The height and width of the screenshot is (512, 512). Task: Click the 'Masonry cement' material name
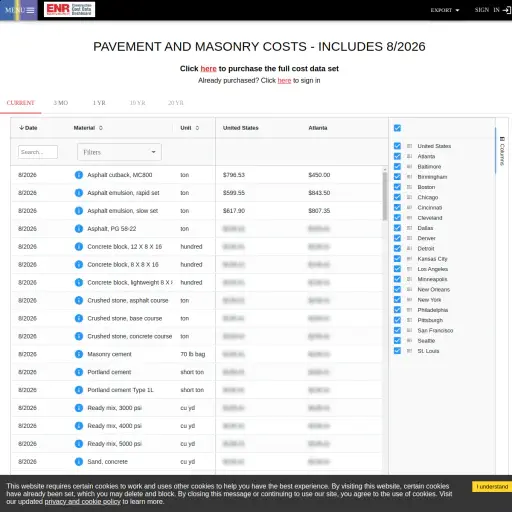tap(109, 354)
